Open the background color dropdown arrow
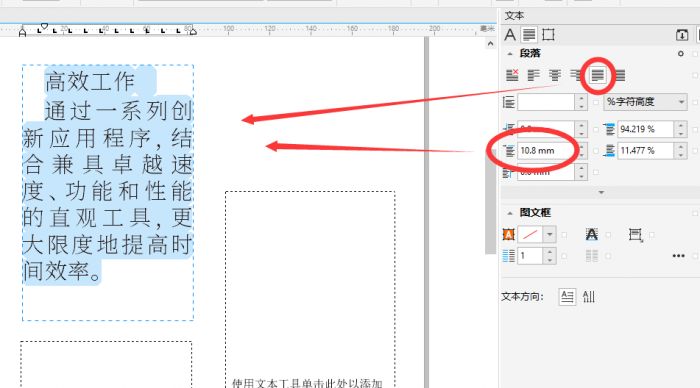 coord(550,234)
